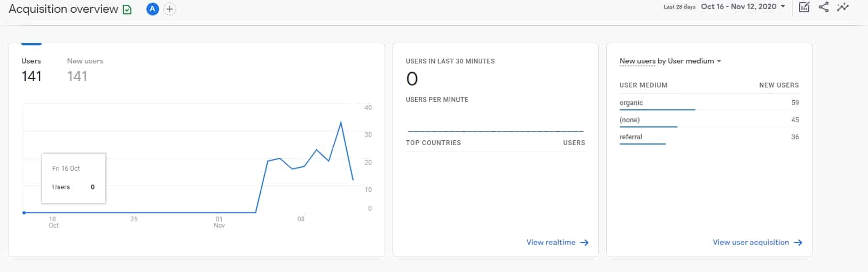Screen dimensions: 868x272
Task: Click the blue 'A' All Users badge
Action: pos(152,9)
